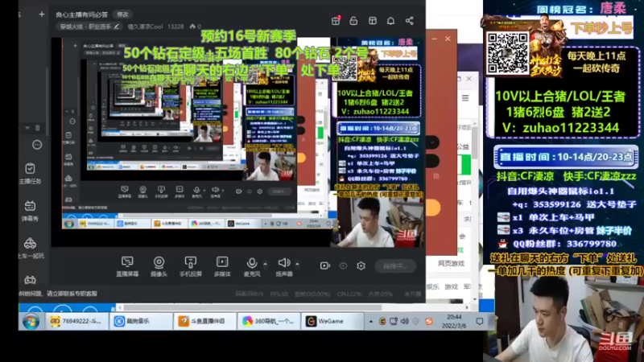Open the gift box icon with red badge
The height and width of the screenshot is (362, 644).
point(336,21)
